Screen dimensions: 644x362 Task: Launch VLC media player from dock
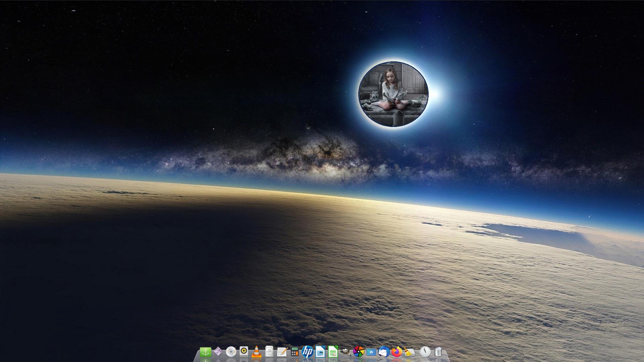tap(257, 352)
